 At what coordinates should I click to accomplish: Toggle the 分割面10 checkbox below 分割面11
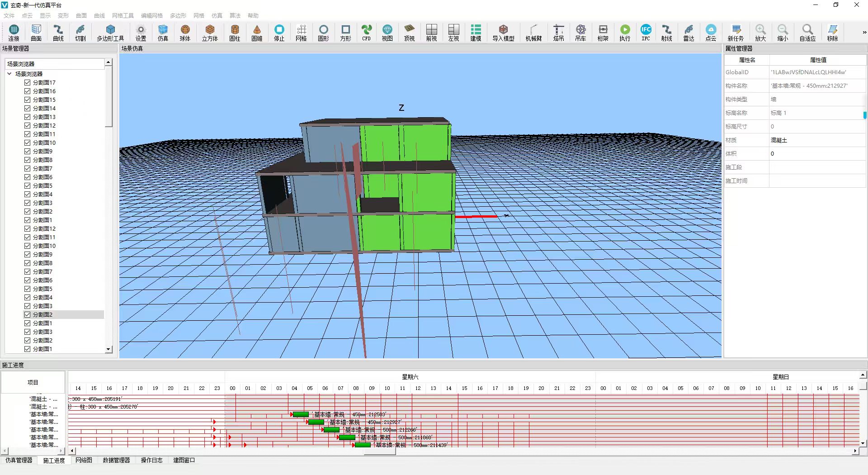28,143
